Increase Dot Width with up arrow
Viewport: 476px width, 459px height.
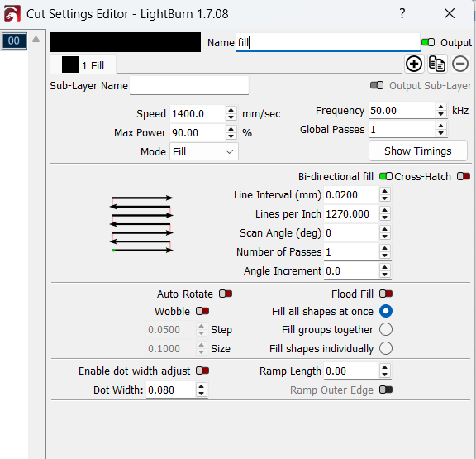(x=202, y=386)
